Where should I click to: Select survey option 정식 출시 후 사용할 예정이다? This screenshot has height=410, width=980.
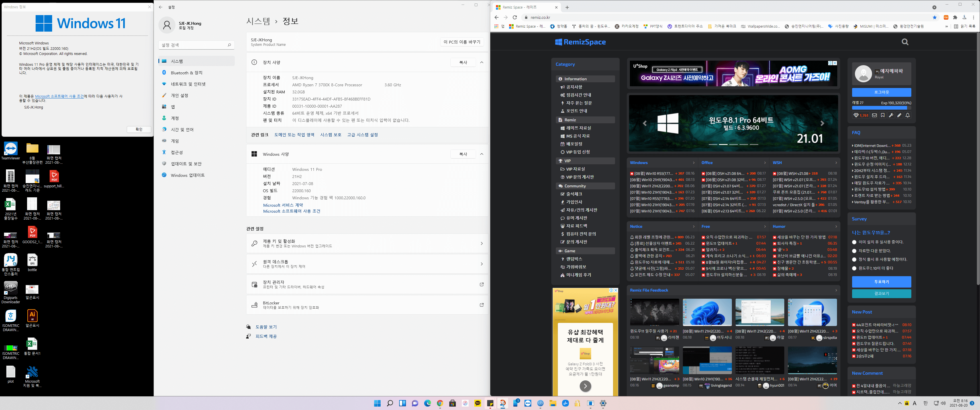click(x=854, y=259)
